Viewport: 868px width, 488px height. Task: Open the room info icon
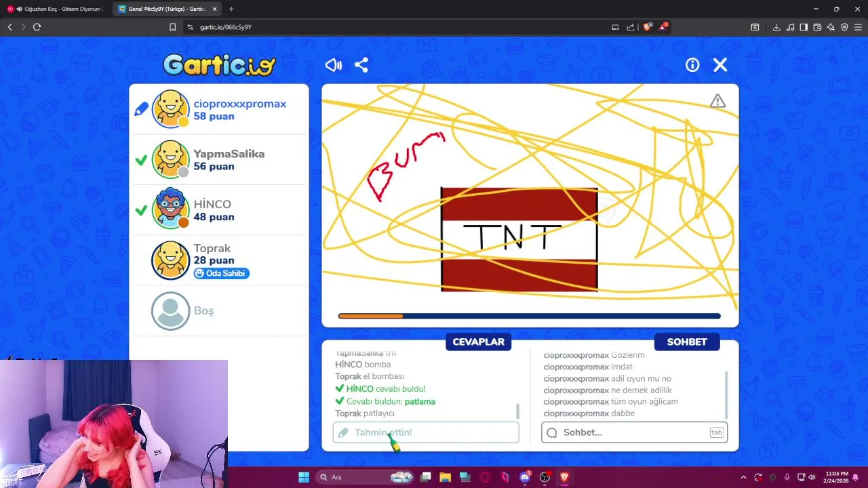pyautogui.click(x=692, y=65)
